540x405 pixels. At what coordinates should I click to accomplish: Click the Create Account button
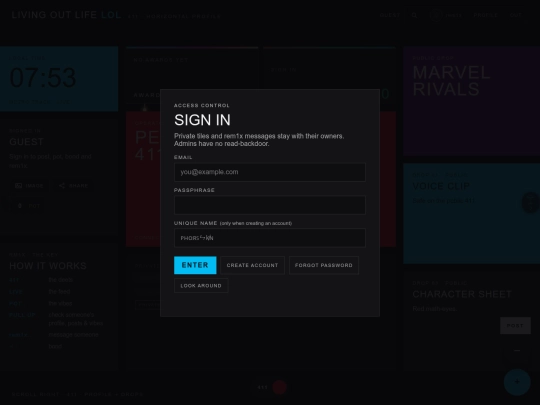pyautogui.click(x=252, y=265)
